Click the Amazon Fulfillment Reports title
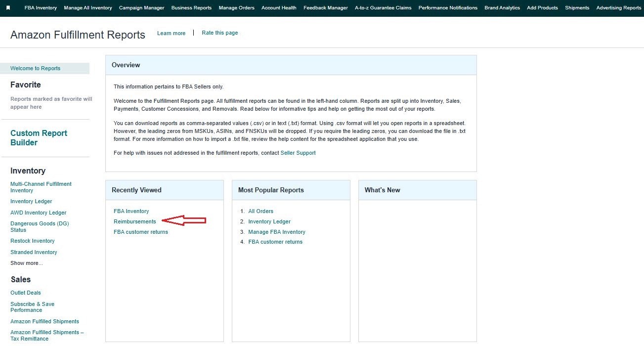The width and height of the screenshot is (644, 346). [78, 35]
